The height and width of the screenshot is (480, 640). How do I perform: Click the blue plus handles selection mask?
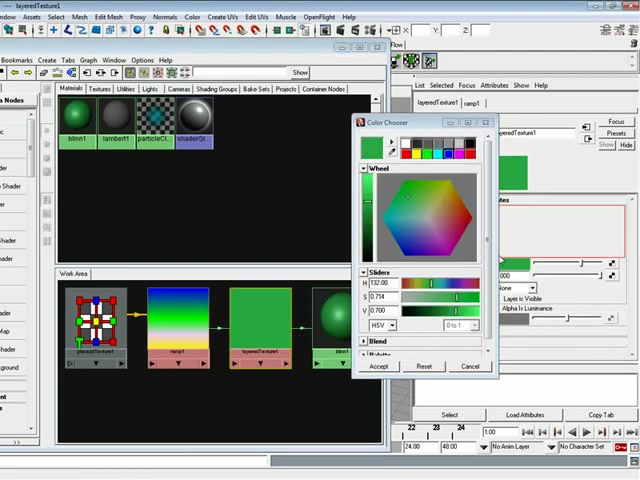click(53, 30)
